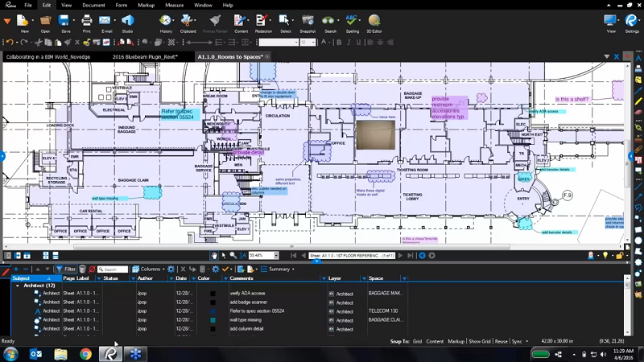Click color swatch of wall type missing row
644x362 pixels.
pyautogui.click(x=212, y=320)
